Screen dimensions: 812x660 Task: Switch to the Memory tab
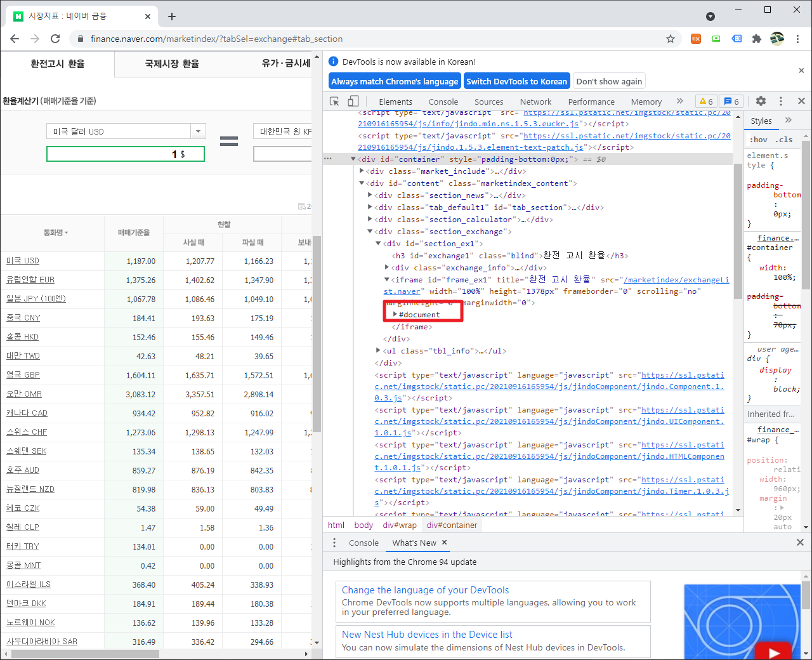pos(646,102)
